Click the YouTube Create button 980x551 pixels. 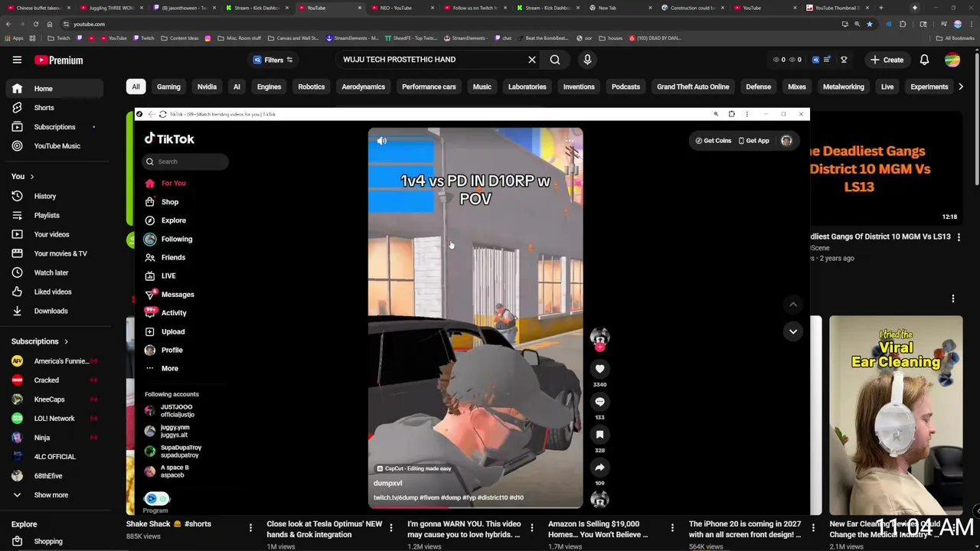887,60
